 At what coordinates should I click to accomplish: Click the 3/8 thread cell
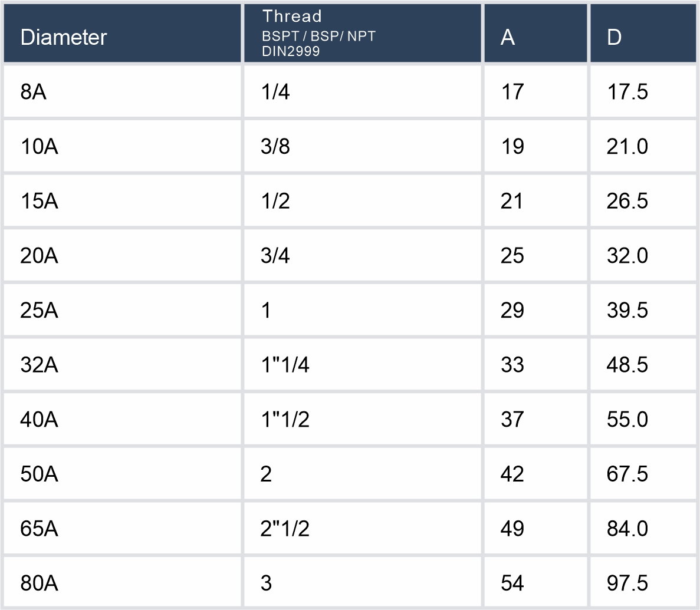tap(275, 147)
